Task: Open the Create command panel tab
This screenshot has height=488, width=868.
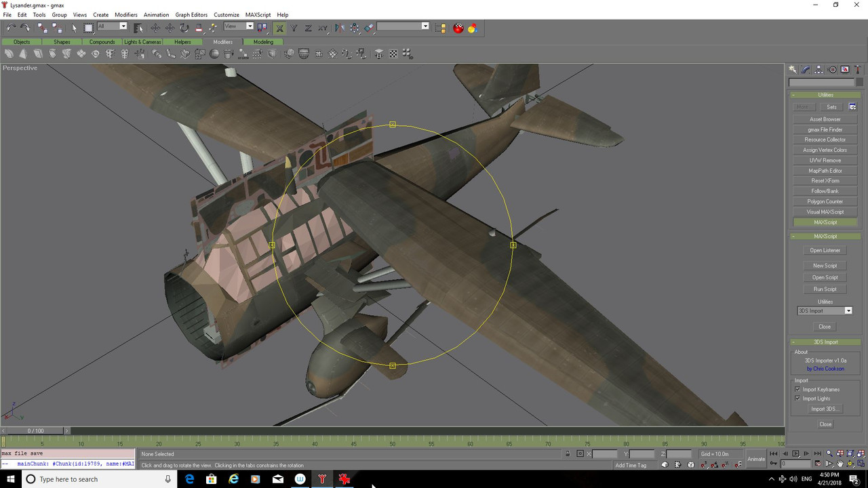Action: pos(792,69)
